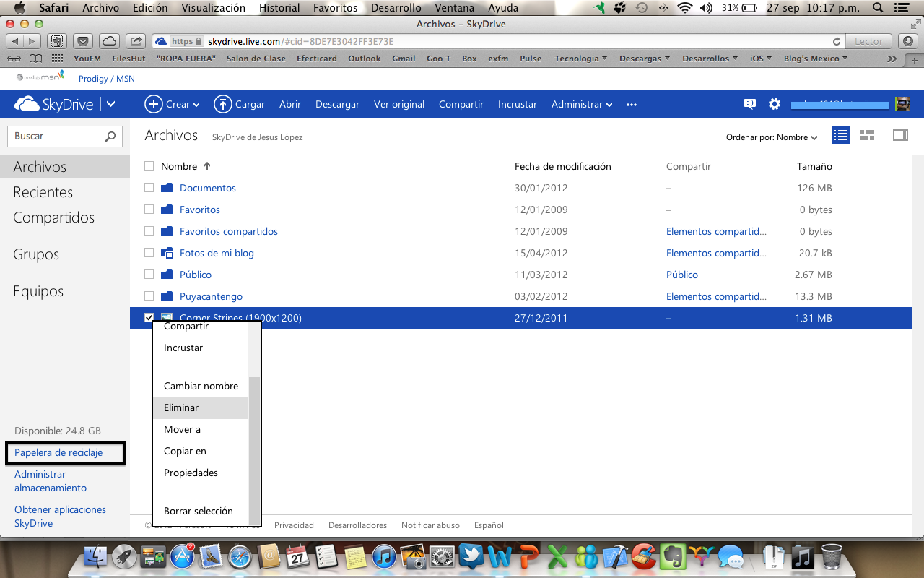
Task: Click the SkyDrive cloud logo
Action: (27, 105)
